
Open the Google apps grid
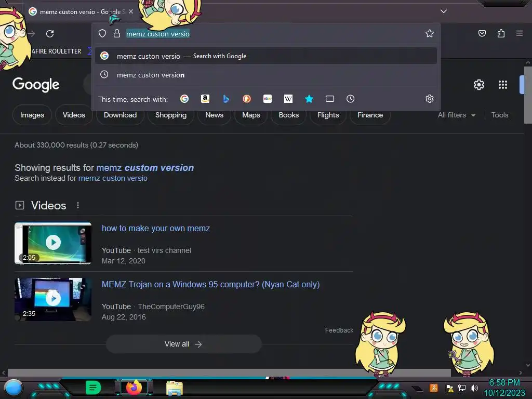(x=503, y=85)
